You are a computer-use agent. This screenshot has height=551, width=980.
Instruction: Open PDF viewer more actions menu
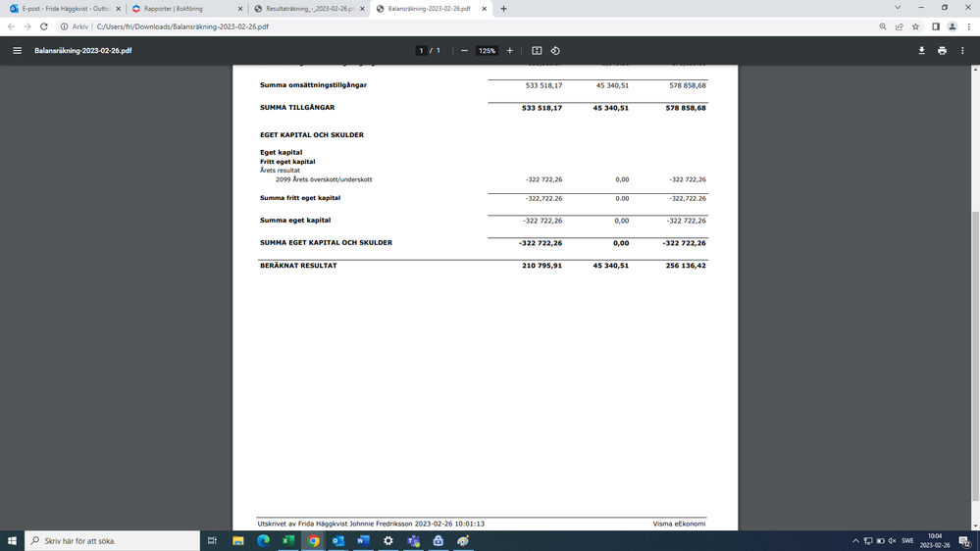(962, 50)
